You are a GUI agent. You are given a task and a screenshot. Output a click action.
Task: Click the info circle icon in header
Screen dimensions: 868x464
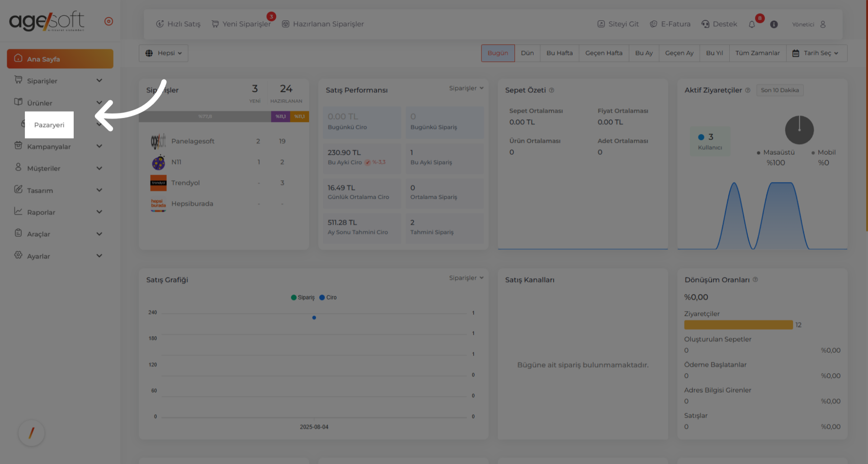774,24
